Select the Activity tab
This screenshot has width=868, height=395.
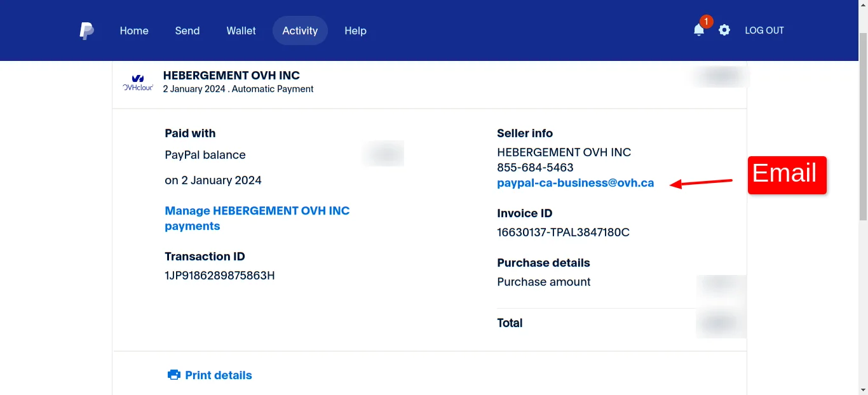pyautogui.click(x=300, y=30)
